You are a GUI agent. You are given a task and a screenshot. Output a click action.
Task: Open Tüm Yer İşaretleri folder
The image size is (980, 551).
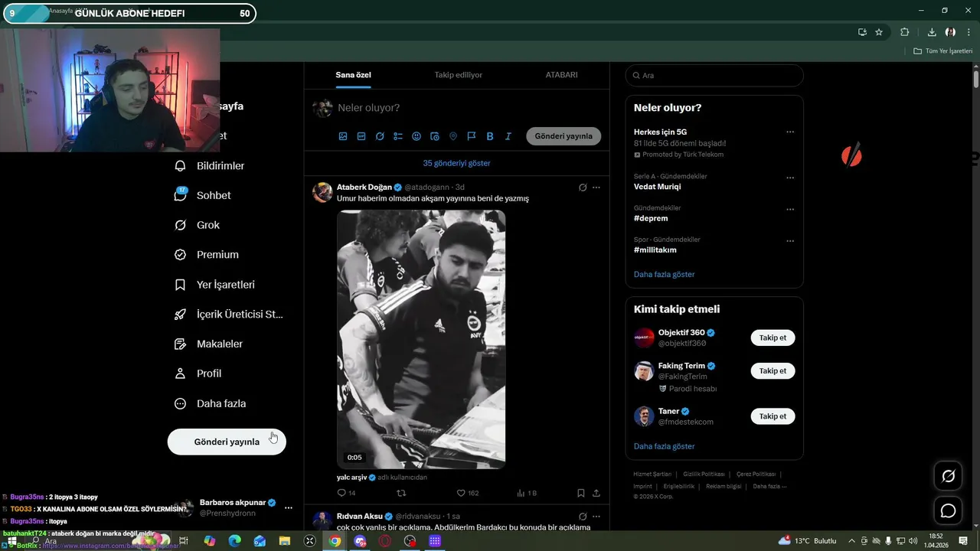(942, 51)
